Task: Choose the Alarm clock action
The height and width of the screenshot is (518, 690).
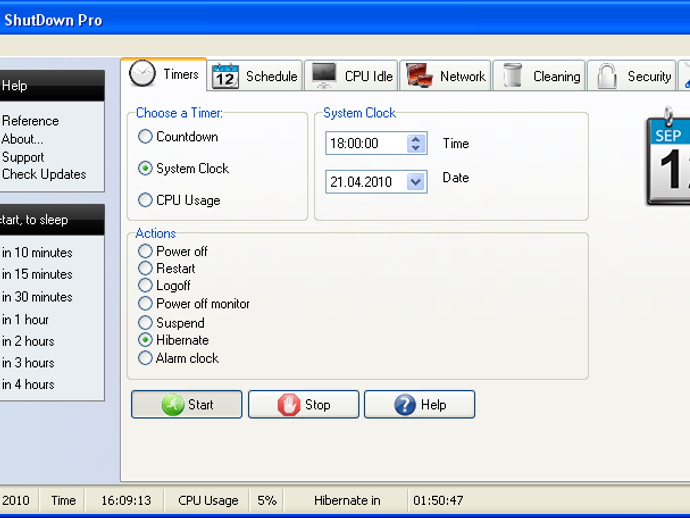Action: coord(178,358)
